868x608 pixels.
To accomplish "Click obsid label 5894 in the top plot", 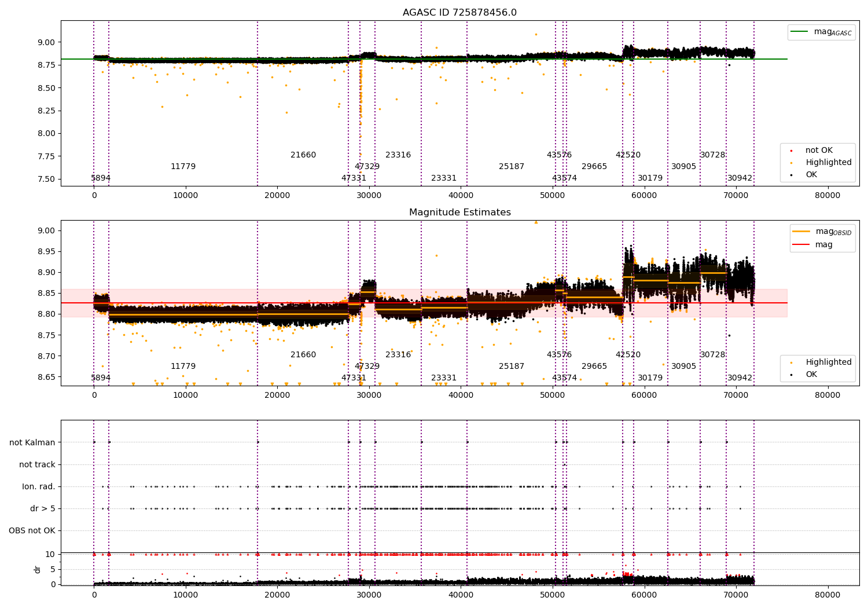I will tap(101, 178).
